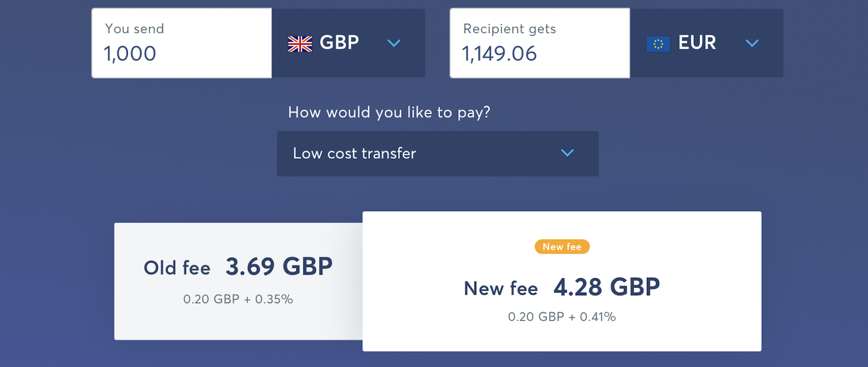
Task: Click the orange New fee badge
Action: point(562,246)
